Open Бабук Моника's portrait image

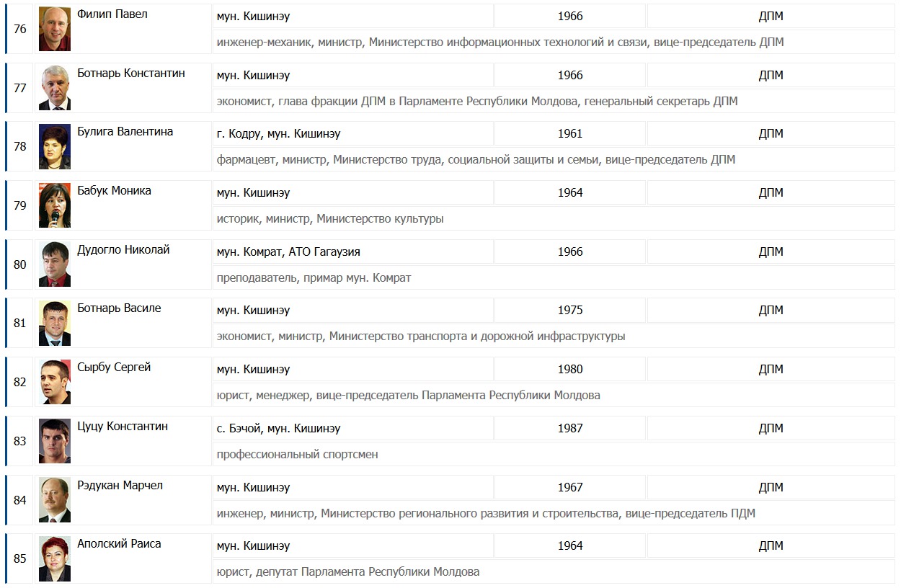(x=55, y=205)
